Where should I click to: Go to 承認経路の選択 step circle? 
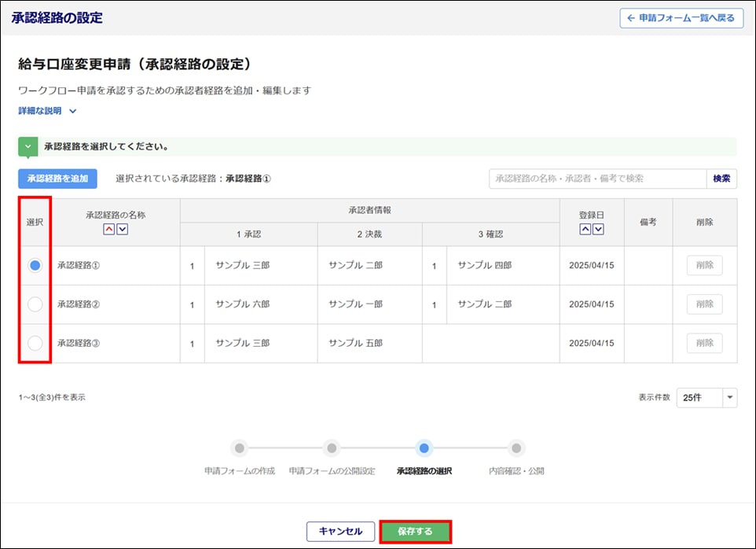tap(424, 448)
